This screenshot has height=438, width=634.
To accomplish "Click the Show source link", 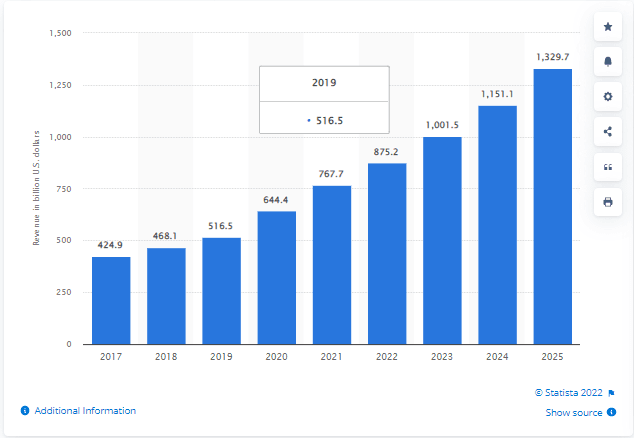I will tap(573, 413).
